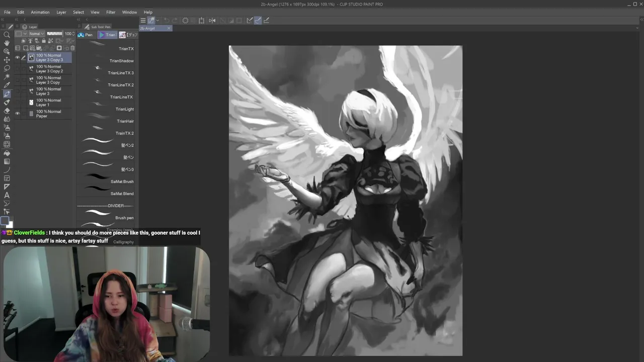Click the Snap to special ruler icon
Screen dimensions: 644x362
[x=258, y=21]
